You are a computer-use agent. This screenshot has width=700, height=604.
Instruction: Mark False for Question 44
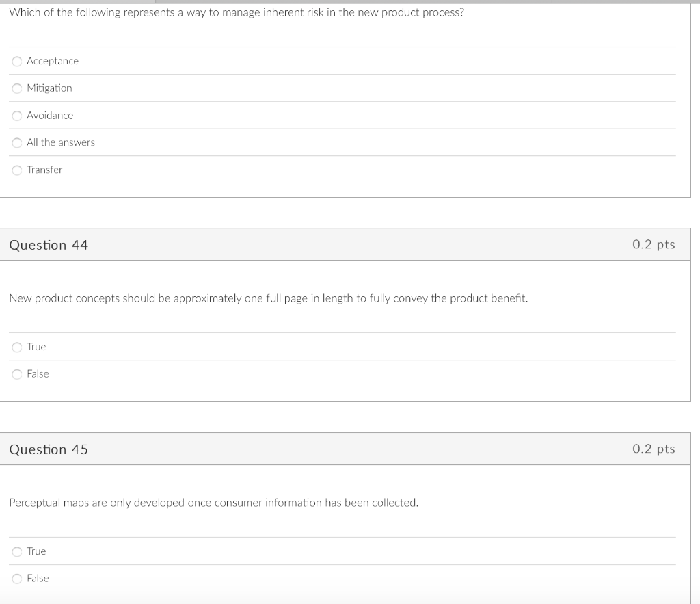point(16,374)
